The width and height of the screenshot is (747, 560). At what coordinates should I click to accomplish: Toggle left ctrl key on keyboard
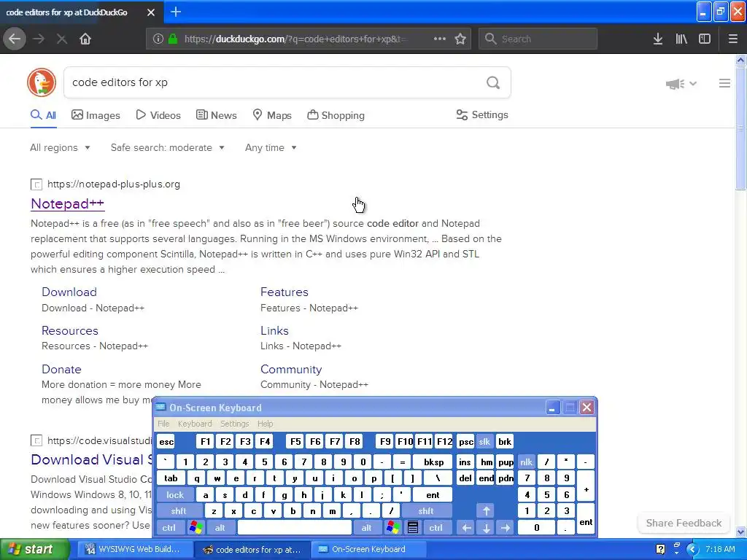coord(169,528)
